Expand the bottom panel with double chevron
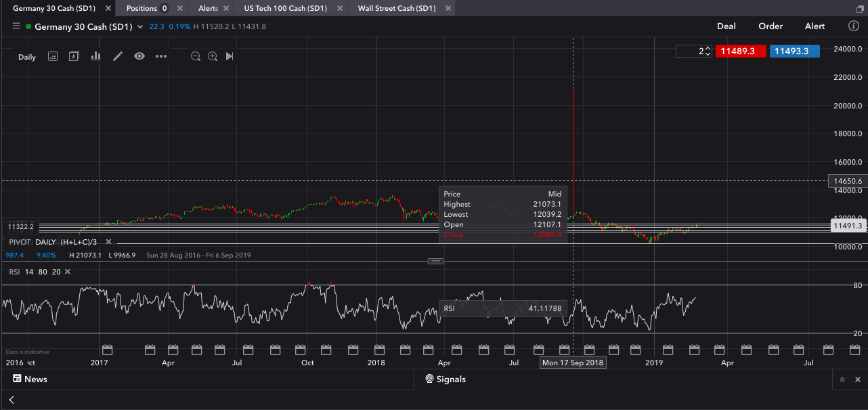Image resolution: width=868 pixels, height=410 pixels. point(842,380)
